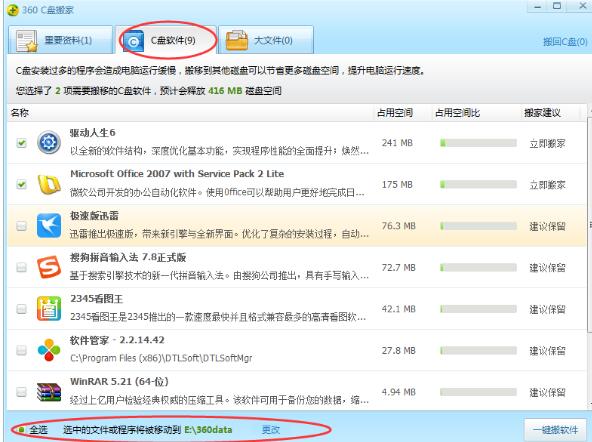592x442 pixels.
Task: Click the DTLSoftMgr install path text
Action: 161,358
